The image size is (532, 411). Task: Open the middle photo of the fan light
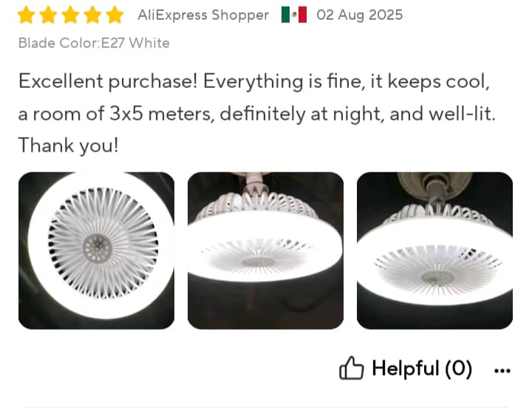pos(266,251)
